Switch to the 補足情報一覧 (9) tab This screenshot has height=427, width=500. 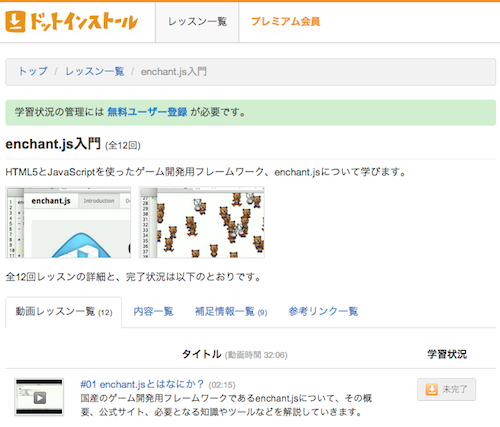[231, 312]
